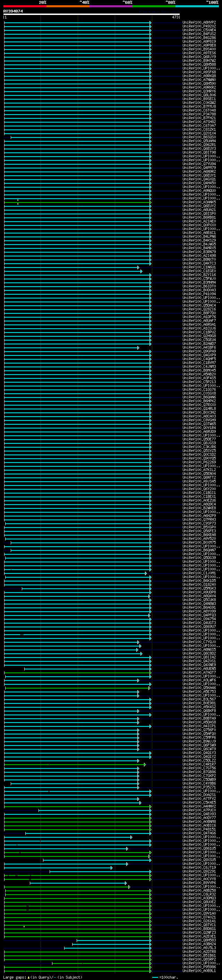Screen dimensions: 222x980
Task: Click hit label UniRef100_B6SQS0
Action: click(199, 137)
